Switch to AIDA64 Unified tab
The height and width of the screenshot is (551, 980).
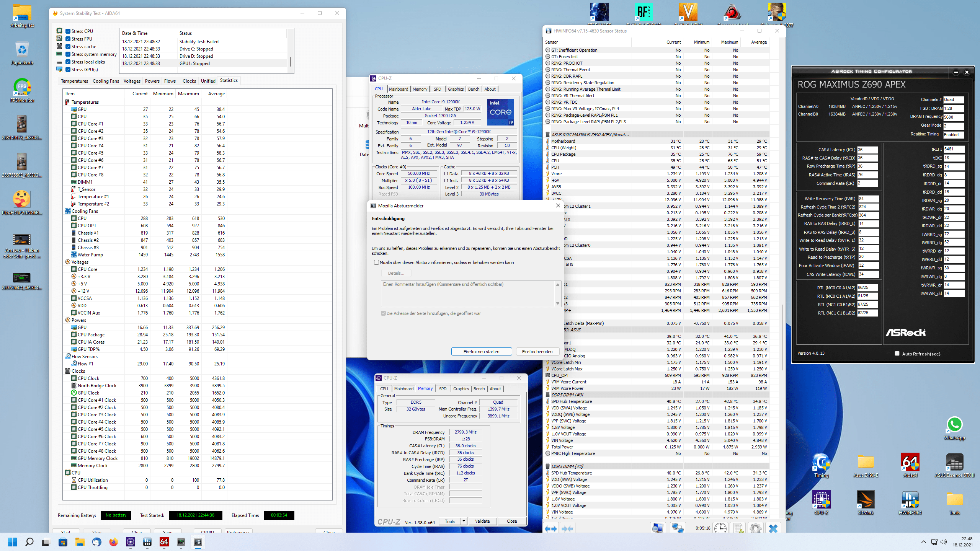click(208, 81)
